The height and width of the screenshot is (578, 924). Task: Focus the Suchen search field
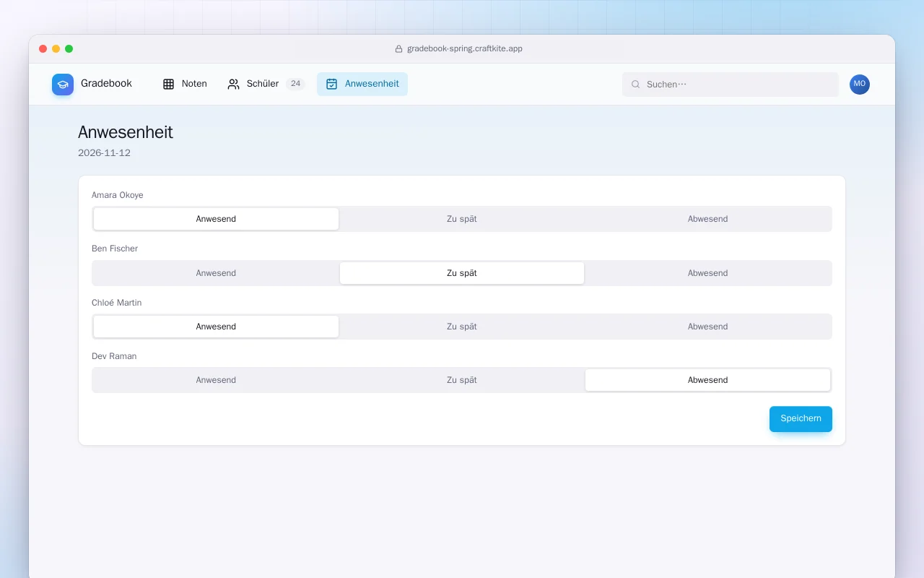coord(731,85)
